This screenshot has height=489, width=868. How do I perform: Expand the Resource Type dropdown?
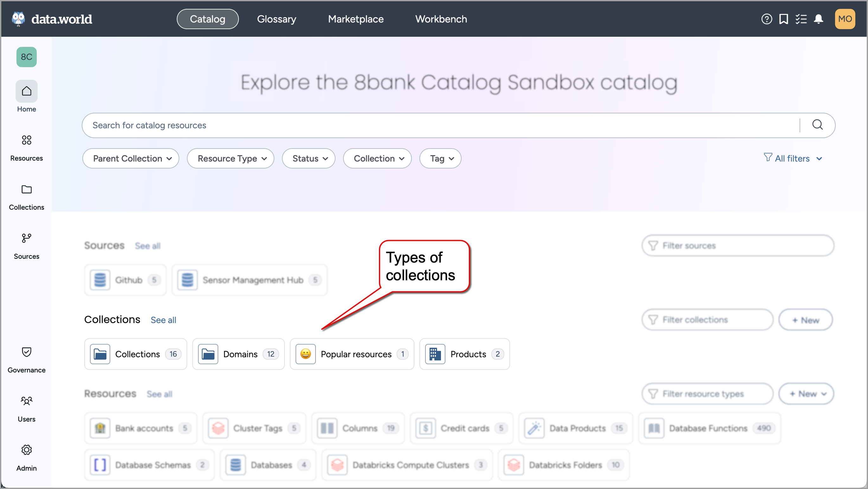231,158
